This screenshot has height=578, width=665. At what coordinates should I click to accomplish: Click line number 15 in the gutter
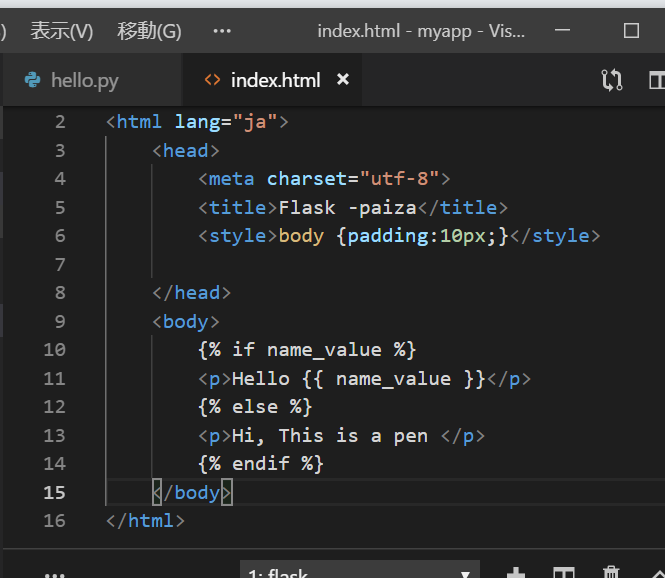54,493
